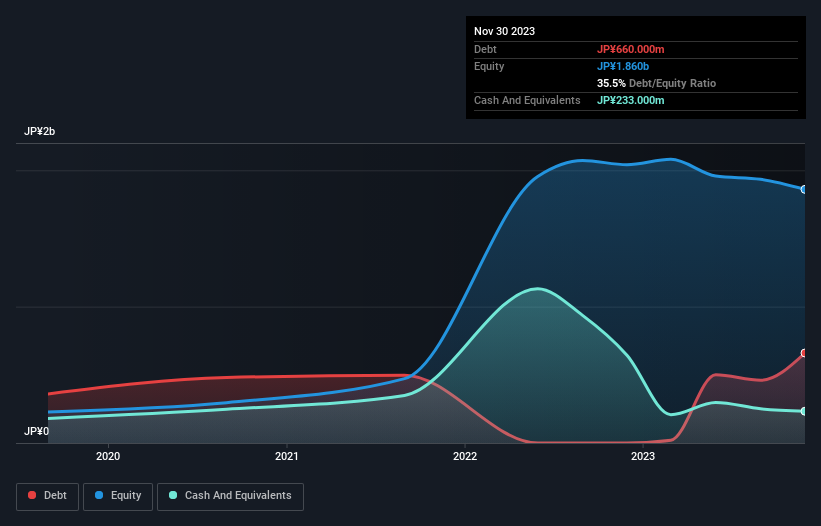Click the JP¥2b y-axis label

[39, 131]
